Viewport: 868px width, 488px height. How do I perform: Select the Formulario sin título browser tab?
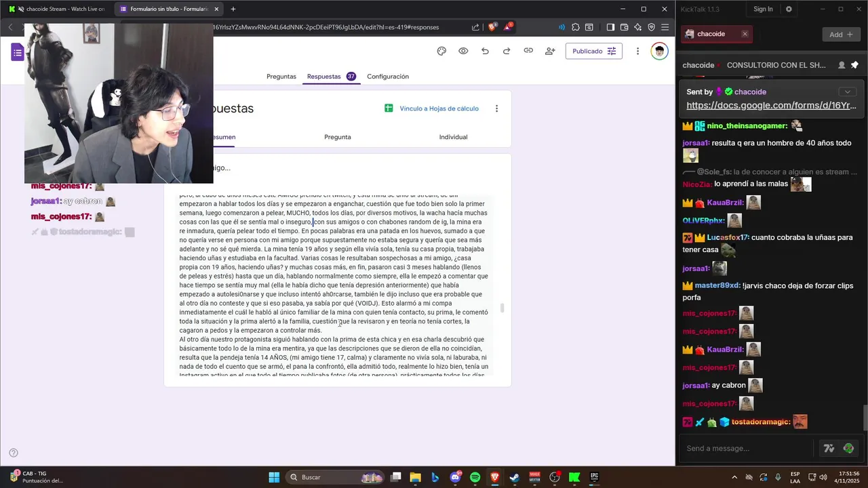point(169,9)
